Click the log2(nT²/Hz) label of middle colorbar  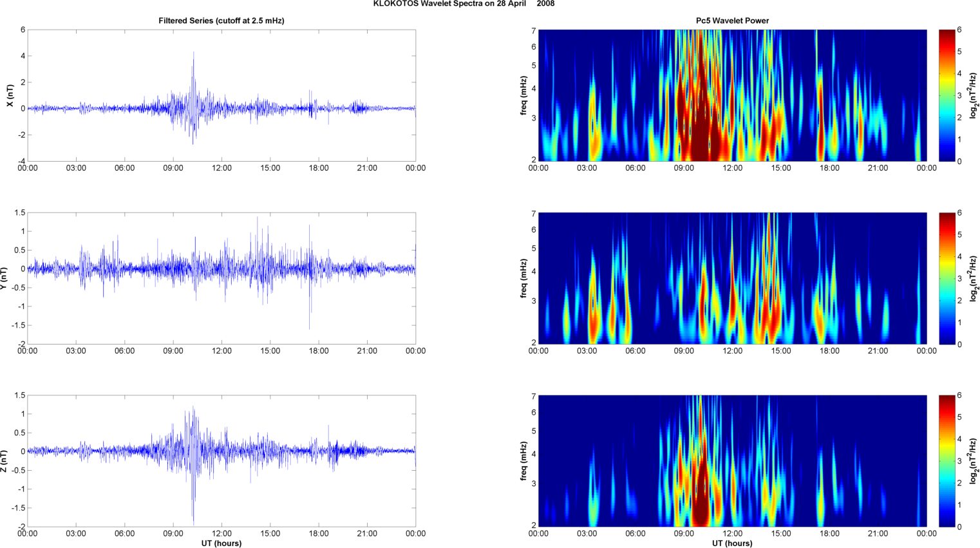[974, 278]
